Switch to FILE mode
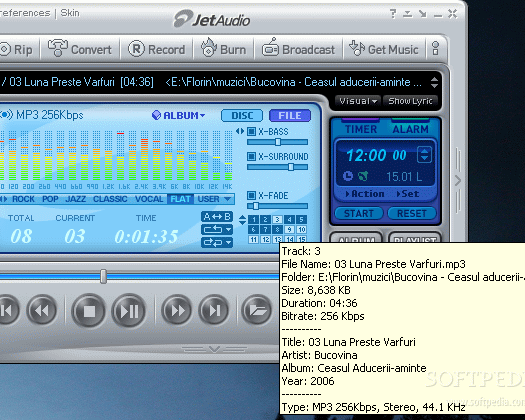 pyautogui.click(x=290, y=116)
